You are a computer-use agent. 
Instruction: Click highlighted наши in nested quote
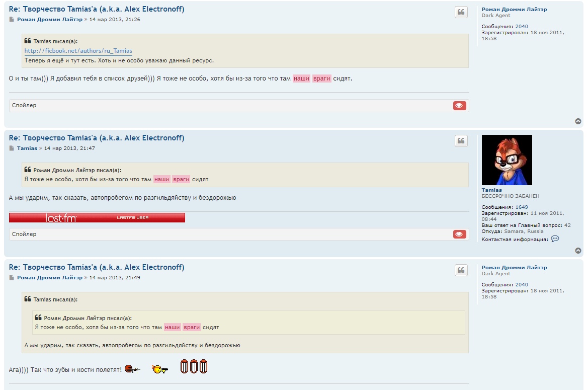click(x=172, y=327)
